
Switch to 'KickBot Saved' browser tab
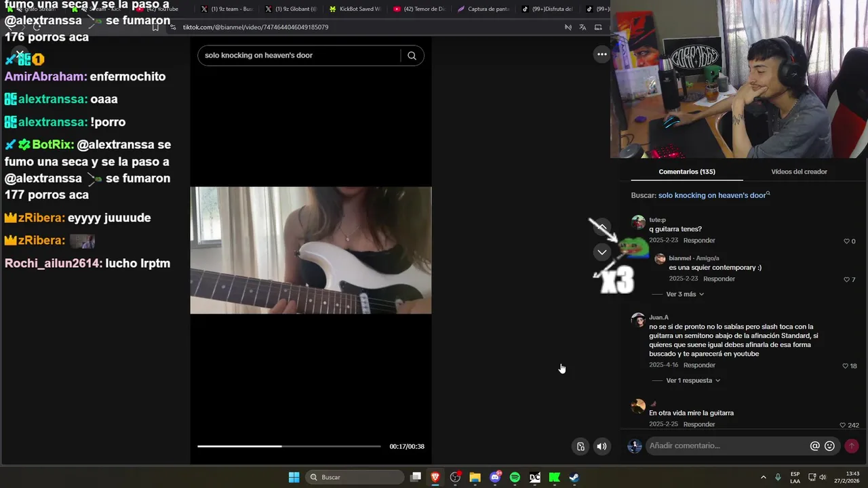coord(356,9)
